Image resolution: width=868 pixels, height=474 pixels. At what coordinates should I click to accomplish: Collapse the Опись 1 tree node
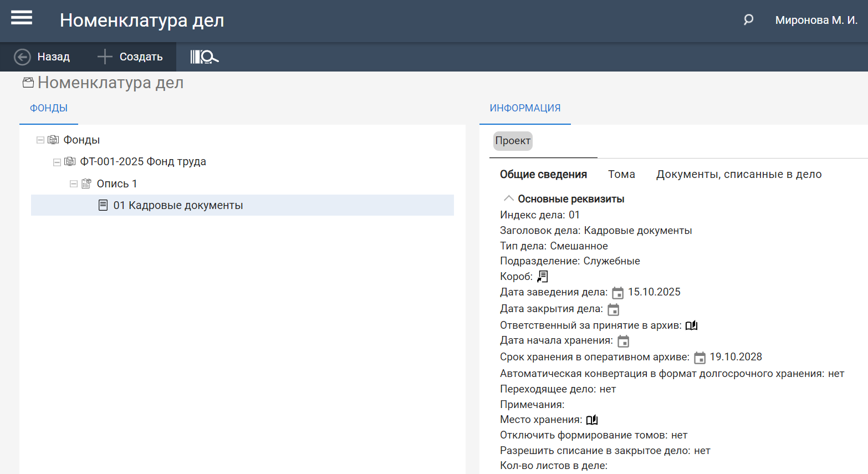pos(74,184)
